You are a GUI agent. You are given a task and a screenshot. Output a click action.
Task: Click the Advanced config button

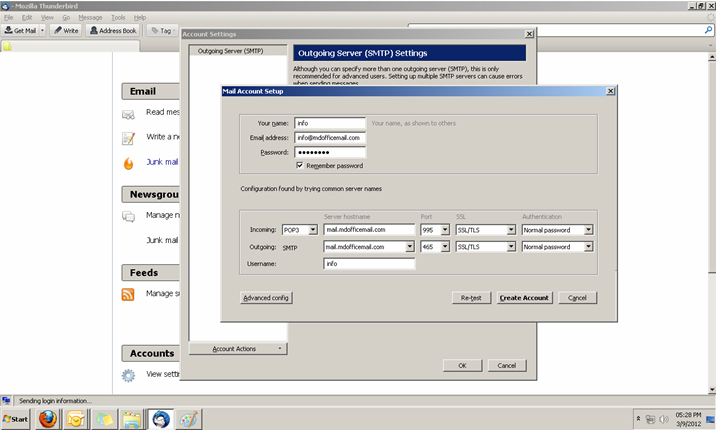[267, 298]
